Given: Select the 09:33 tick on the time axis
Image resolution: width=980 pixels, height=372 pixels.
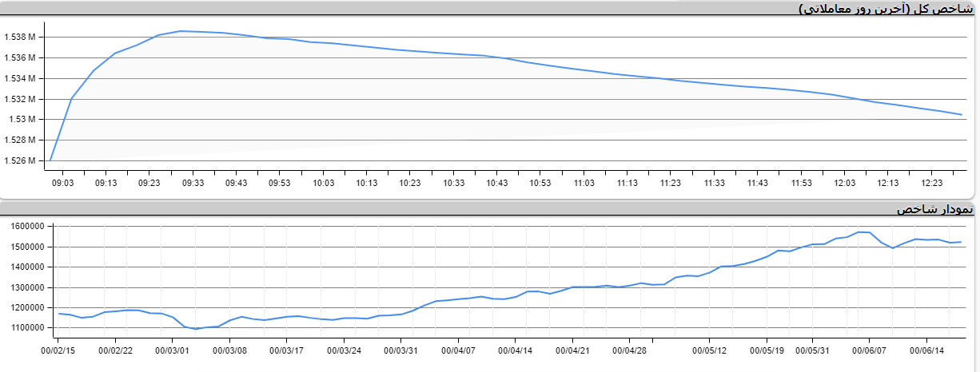Looking at the screenshot, I should pyautogui.click(x=193, y=183).
